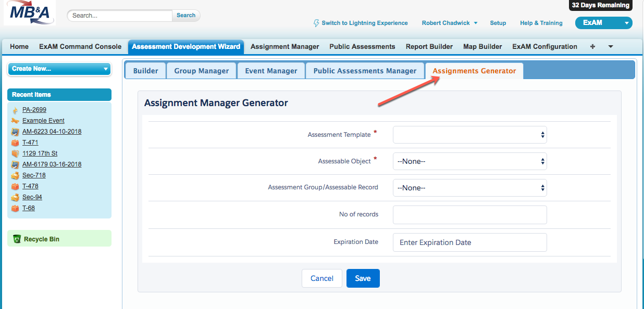Expand the Create New dropdown
This screenshot has height=309, width=644.
[x=59, y=69]
